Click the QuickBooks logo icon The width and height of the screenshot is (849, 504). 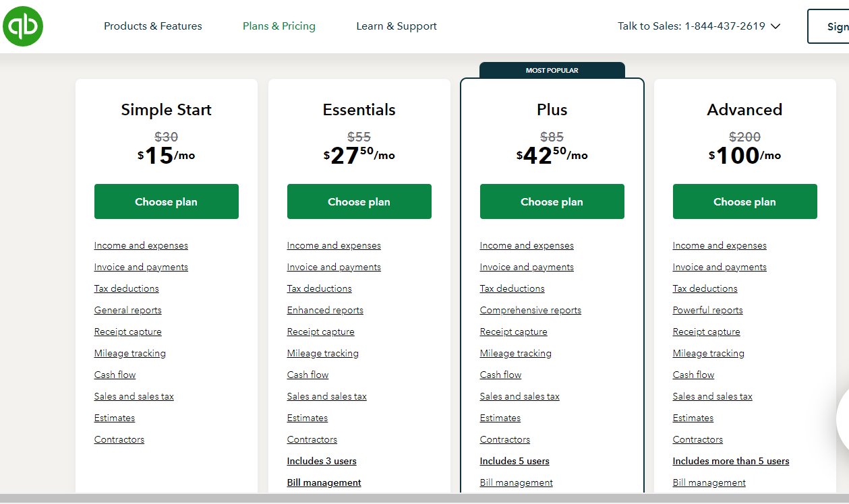23,26
